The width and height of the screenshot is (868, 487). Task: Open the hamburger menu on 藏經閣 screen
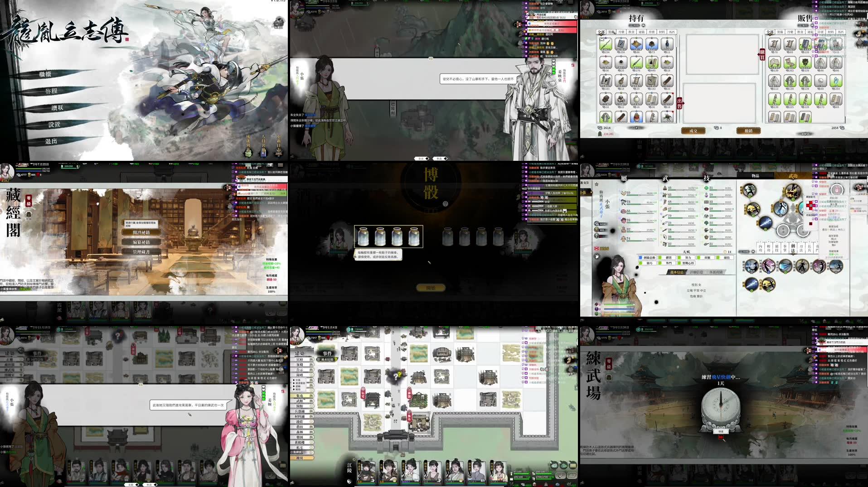(281, 165)
